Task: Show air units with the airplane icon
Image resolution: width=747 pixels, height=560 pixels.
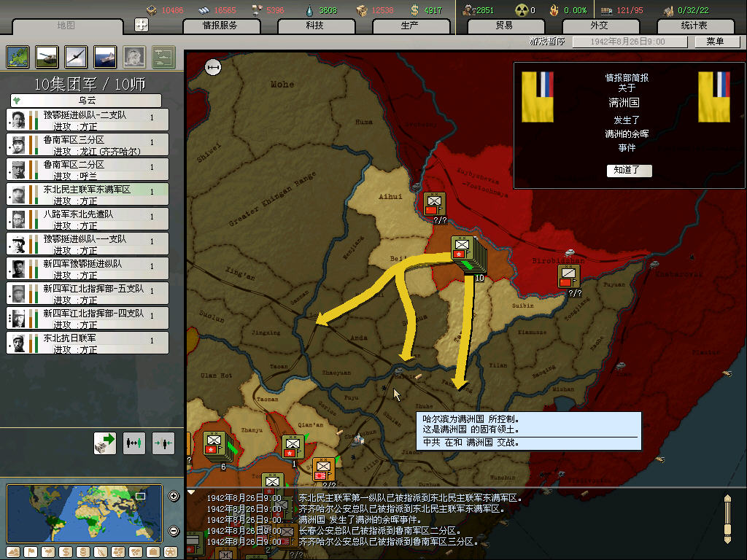Action: (x=76, y=55)
